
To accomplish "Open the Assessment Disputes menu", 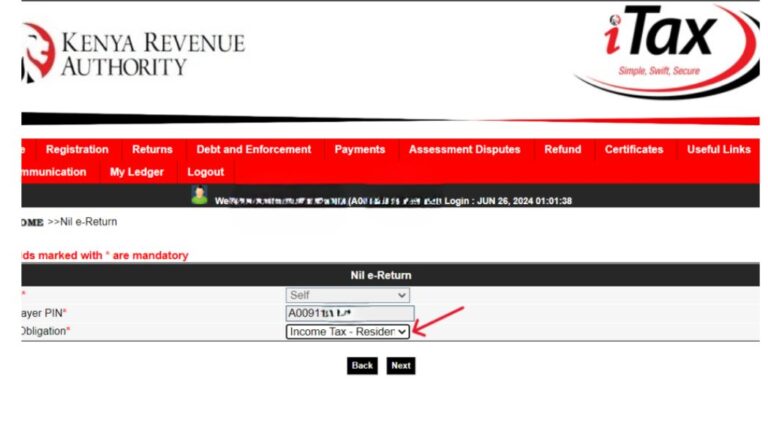I will 464,149.
